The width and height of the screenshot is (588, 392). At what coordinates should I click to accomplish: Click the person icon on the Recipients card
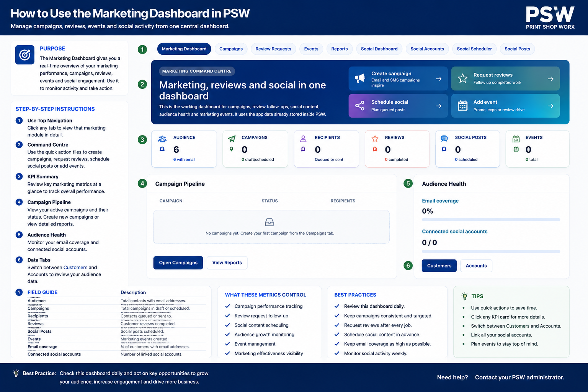coord(303,139)
